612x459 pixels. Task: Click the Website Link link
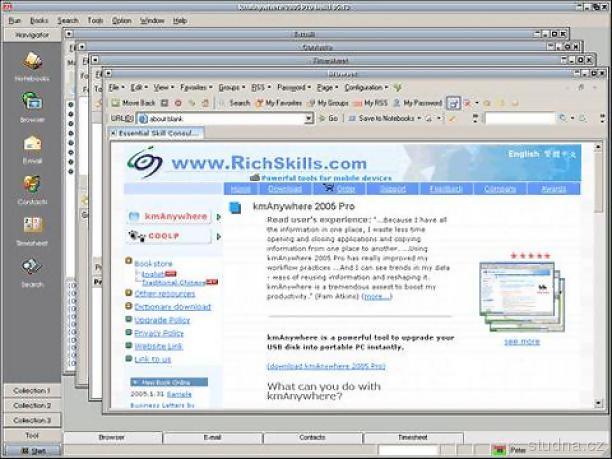click(x=158, y=346)
